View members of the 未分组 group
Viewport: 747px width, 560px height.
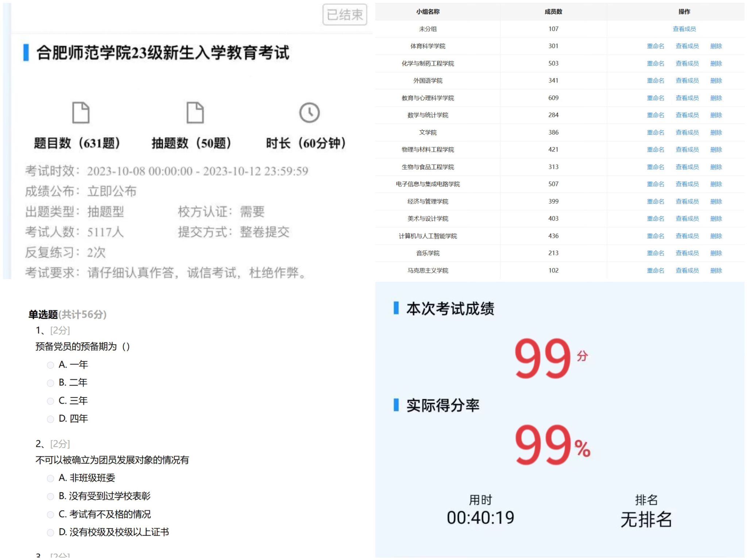[x=684, y=29]
